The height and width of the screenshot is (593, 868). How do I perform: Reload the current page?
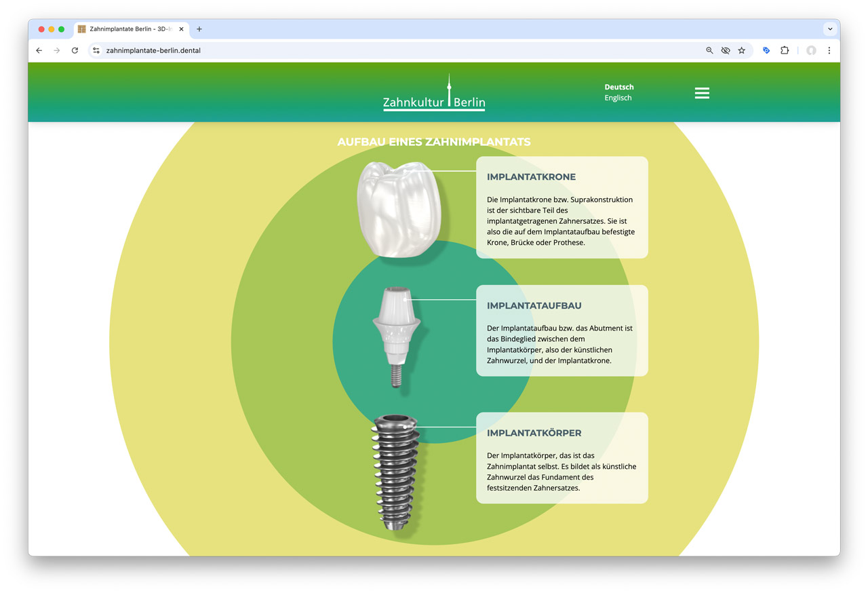pyautogui.click(x=75, y=50)
